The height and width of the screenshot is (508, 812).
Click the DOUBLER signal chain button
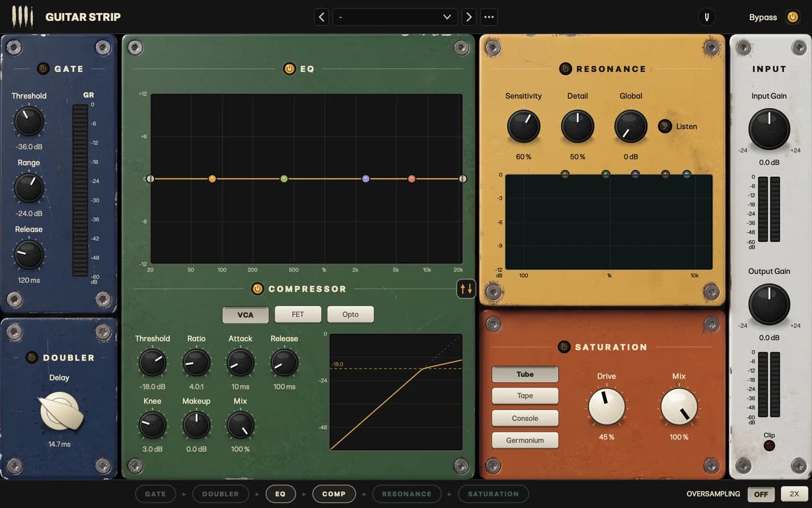coord(220,494)
